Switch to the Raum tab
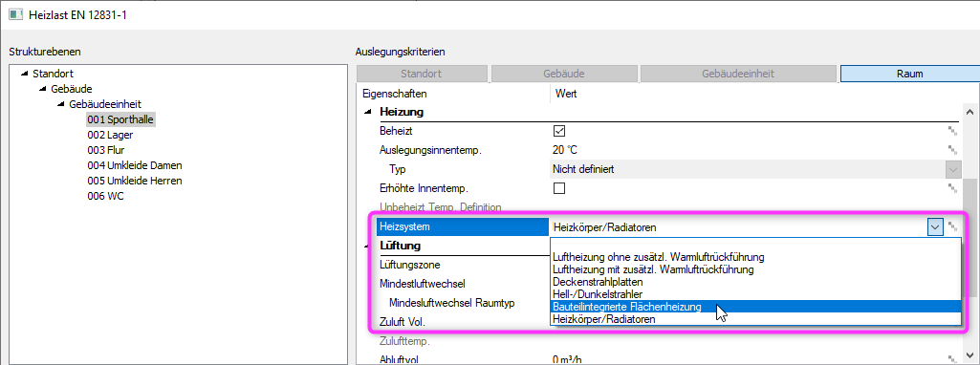Viewport: 980px width, 365px height. (x=910, y=74)
